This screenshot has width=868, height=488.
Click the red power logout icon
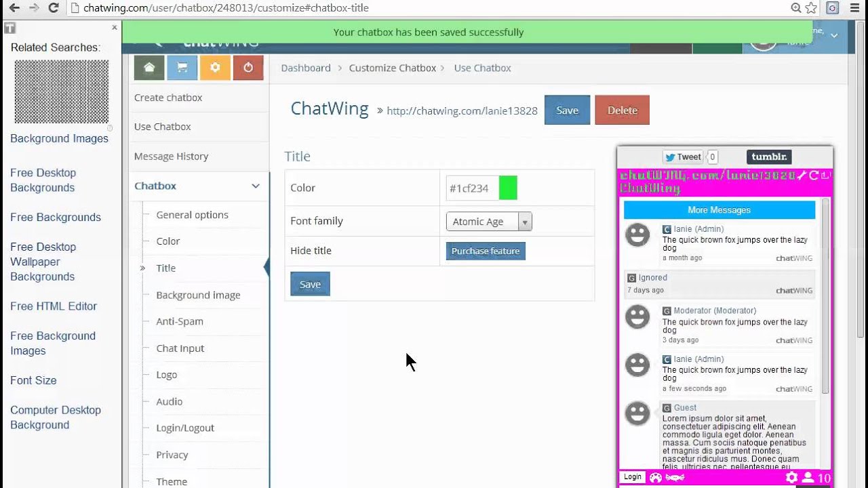(x=248, y=67)
